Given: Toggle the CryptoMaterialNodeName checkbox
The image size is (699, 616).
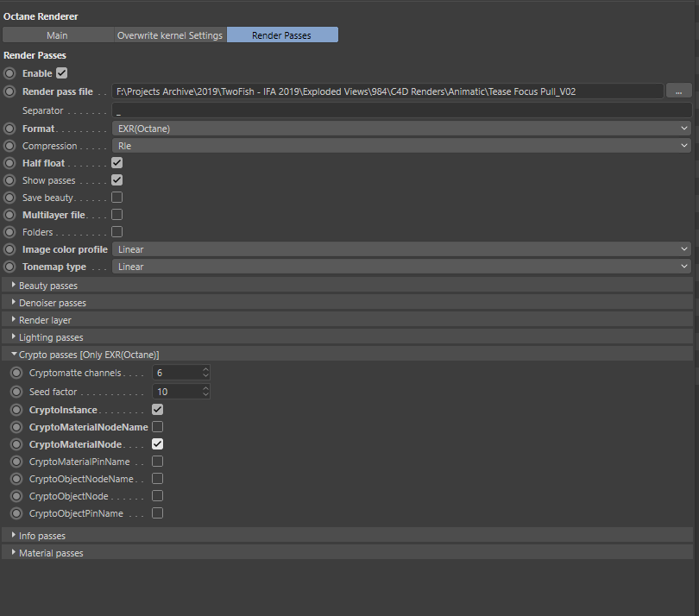Looking at the screenshot, I should click(158, 427).
